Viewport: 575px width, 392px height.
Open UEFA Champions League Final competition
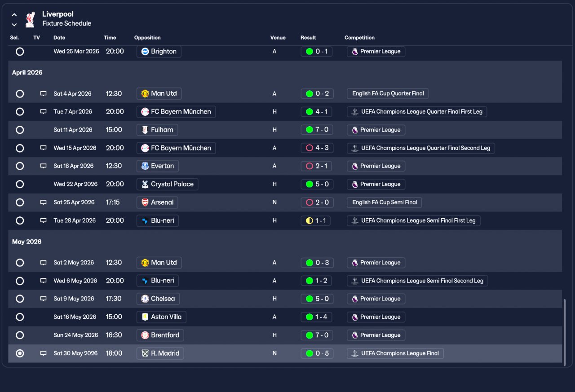(x=395, y=353)
